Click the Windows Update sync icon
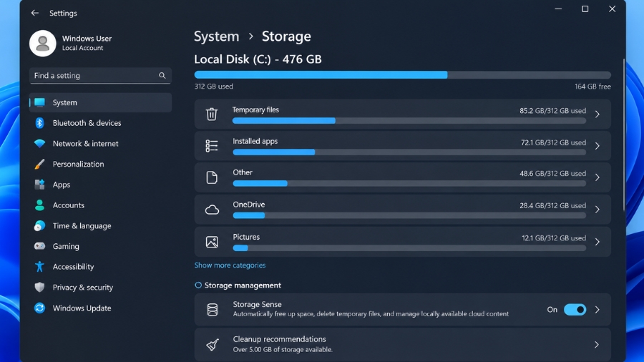Image resolution: width=644 pixels, height=362 pixels. point(39,308)
